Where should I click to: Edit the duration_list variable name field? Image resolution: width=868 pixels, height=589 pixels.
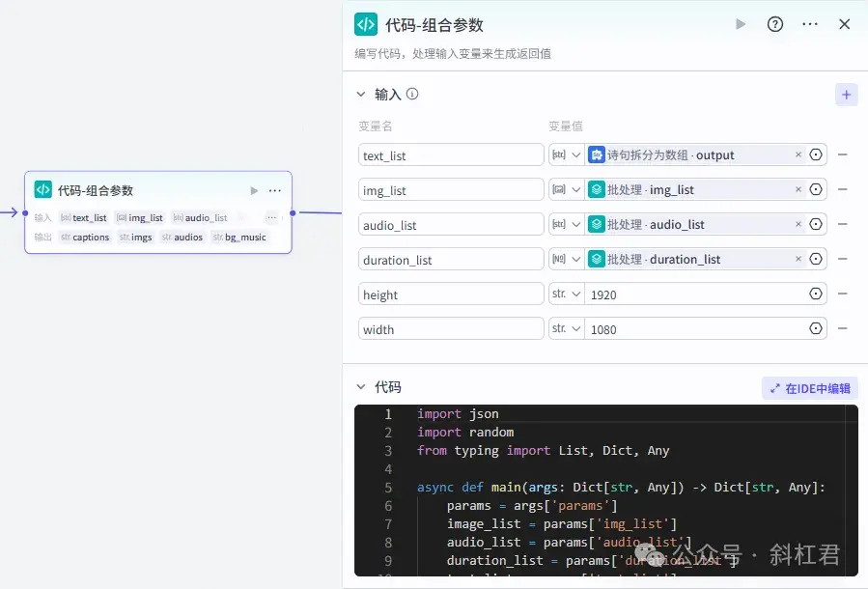451,259
